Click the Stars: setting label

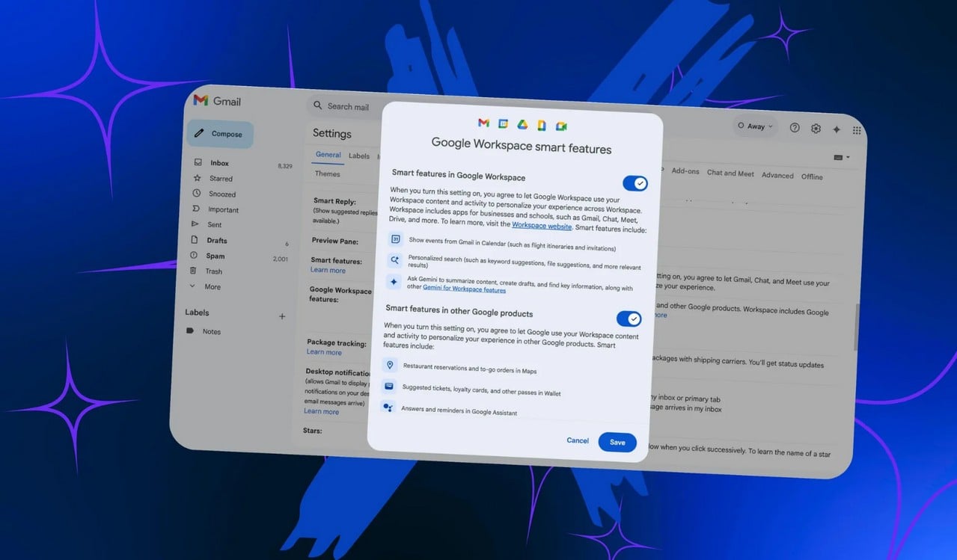[x=312, y=431]
